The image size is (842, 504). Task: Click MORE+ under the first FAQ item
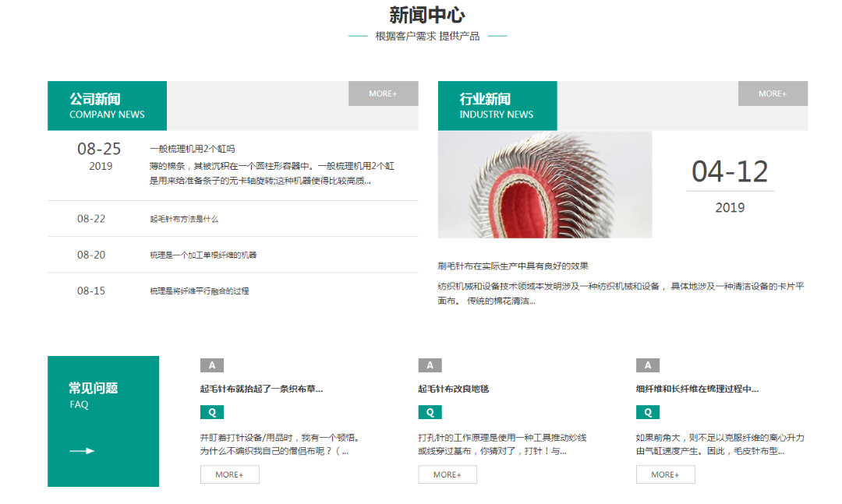click(x=229, y=474)
